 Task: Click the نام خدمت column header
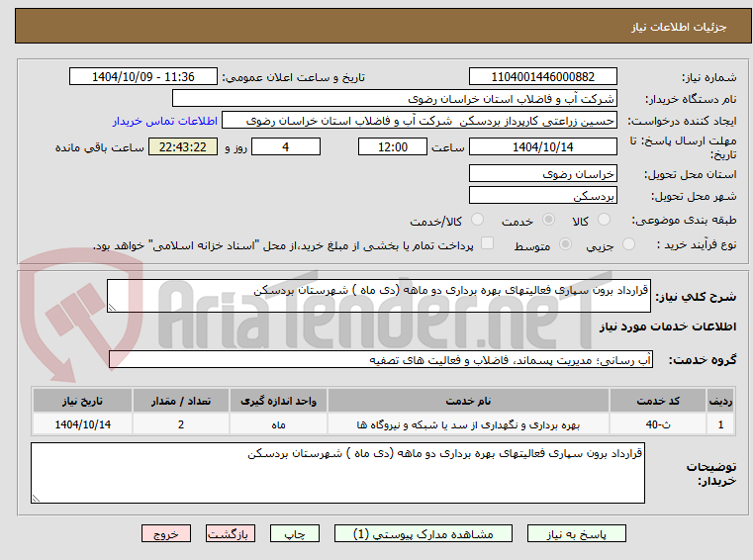468,401
